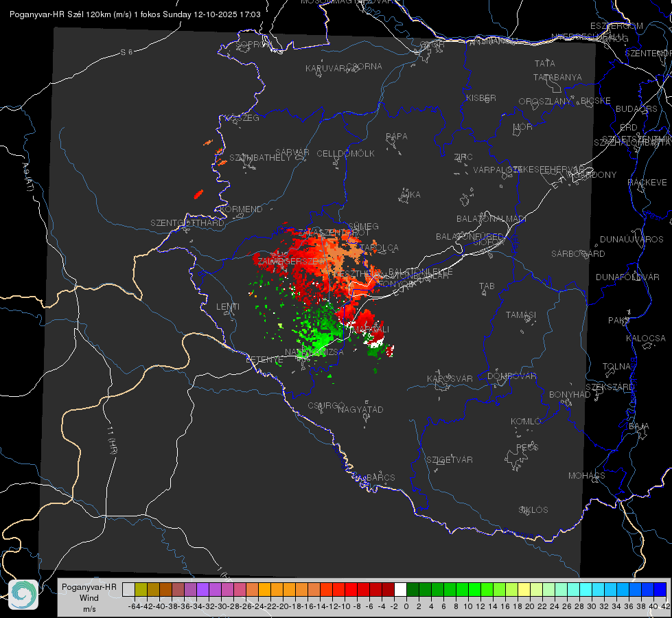
Task: Click the 'A 9 (AT)' road label
Action: point(27,176)
